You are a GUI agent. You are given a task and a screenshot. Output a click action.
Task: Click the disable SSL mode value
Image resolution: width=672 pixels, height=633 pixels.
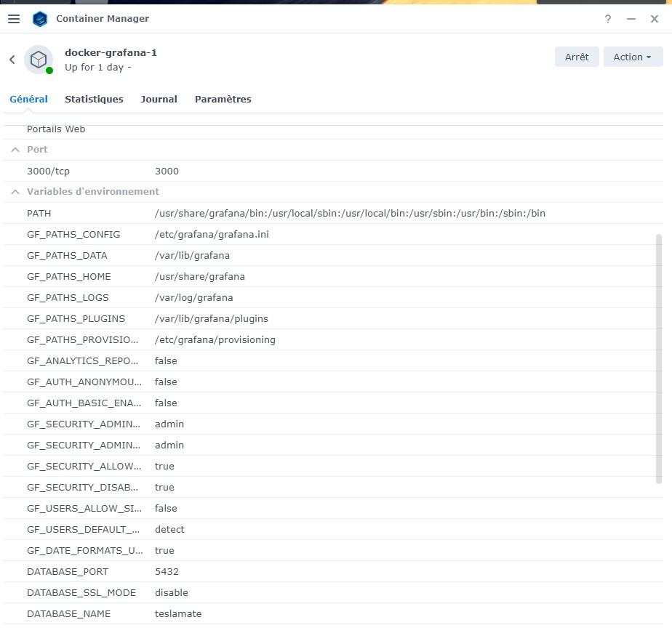(x=172, y=593)
